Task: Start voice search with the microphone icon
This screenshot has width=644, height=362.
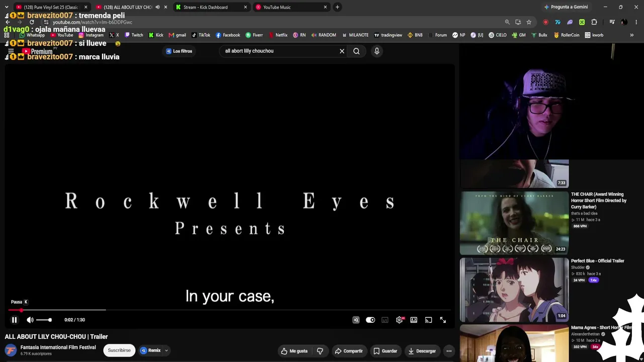Action: point(376,51)
